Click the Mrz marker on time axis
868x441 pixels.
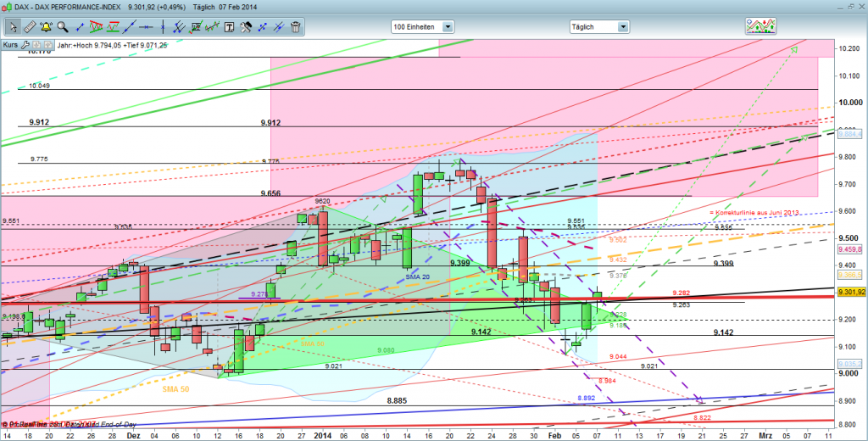coord(766,435)
